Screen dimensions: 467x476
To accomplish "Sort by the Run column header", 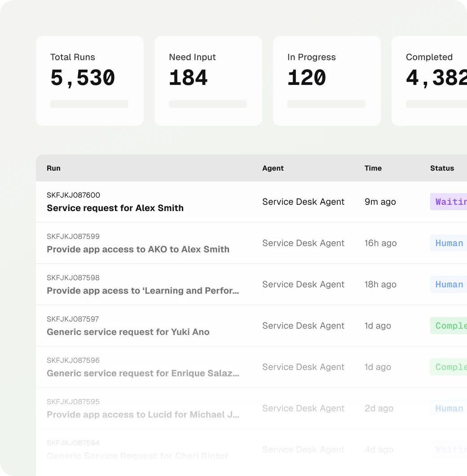I will [x=53, y=168].
